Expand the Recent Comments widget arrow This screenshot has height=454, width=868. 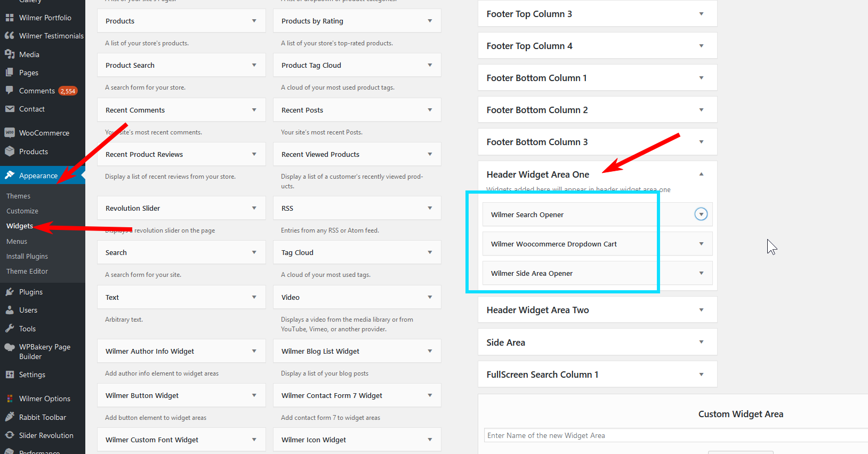pyautogui.click(x=254, y=110)
